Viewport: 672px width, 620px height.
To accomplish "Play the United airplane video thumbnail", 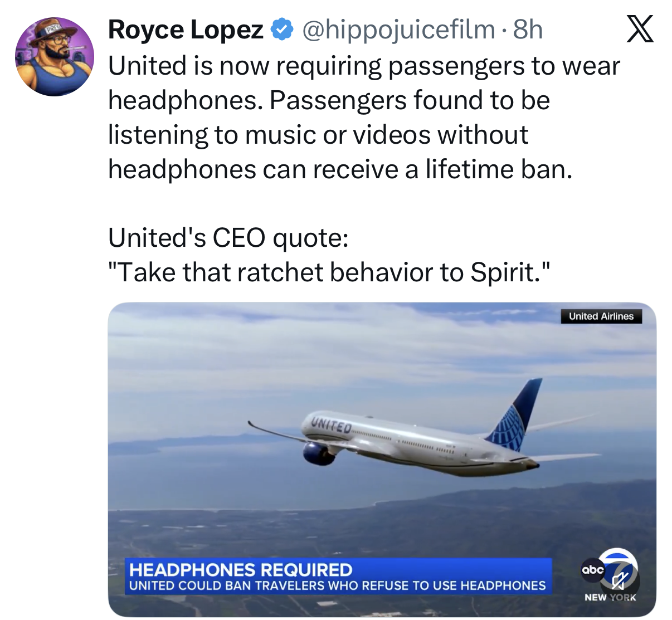I will (x=382, y=435).
